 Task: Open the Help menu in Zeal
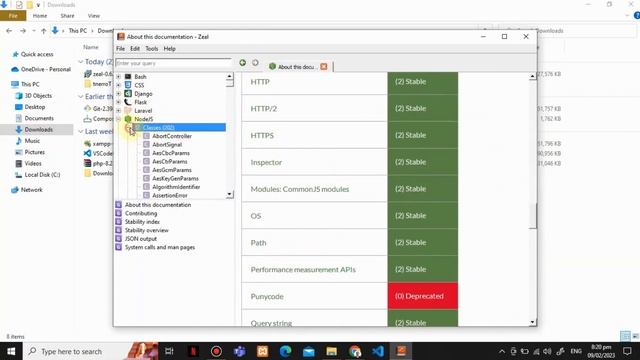tap(169, 49)
